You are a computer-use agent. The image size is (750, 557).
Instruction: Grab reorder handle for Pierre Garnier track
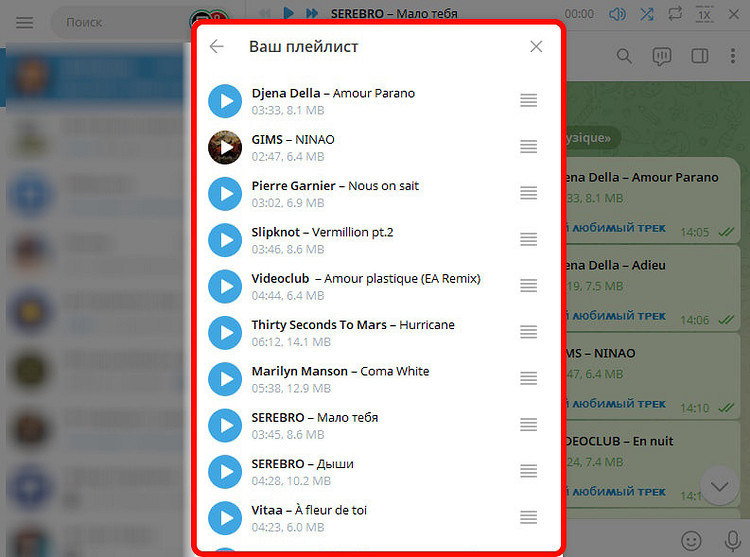[x=529, y=193]
